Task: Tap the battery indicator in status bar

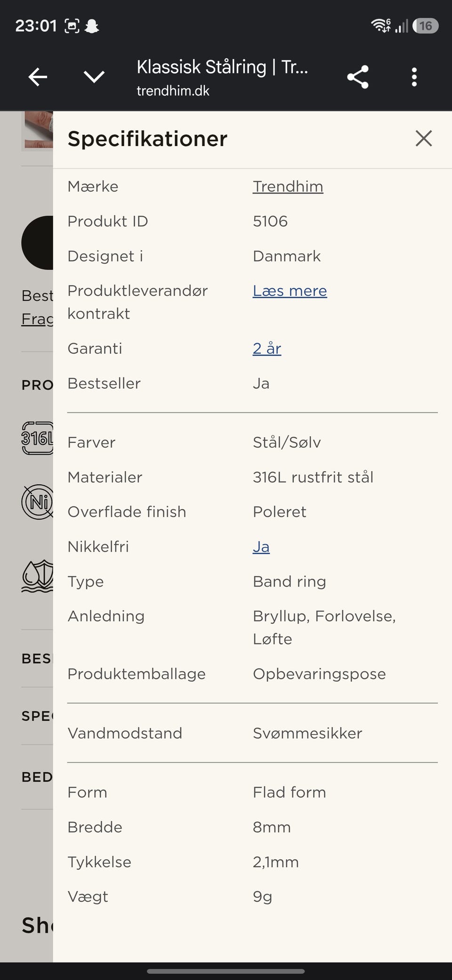Action: 426,25
